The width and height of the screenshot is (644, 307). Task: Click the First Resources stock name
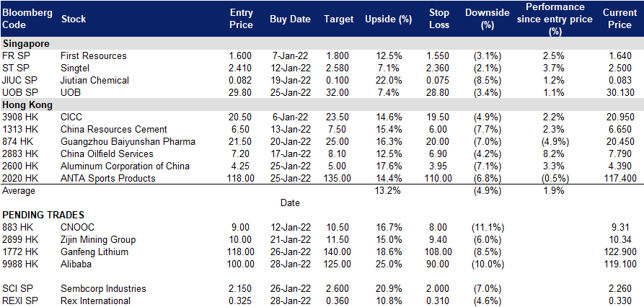tap(93, 55)
